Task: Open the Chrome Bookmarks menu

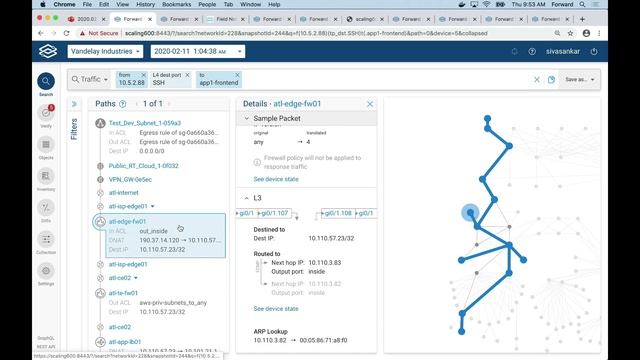Action: pos(176,4)
